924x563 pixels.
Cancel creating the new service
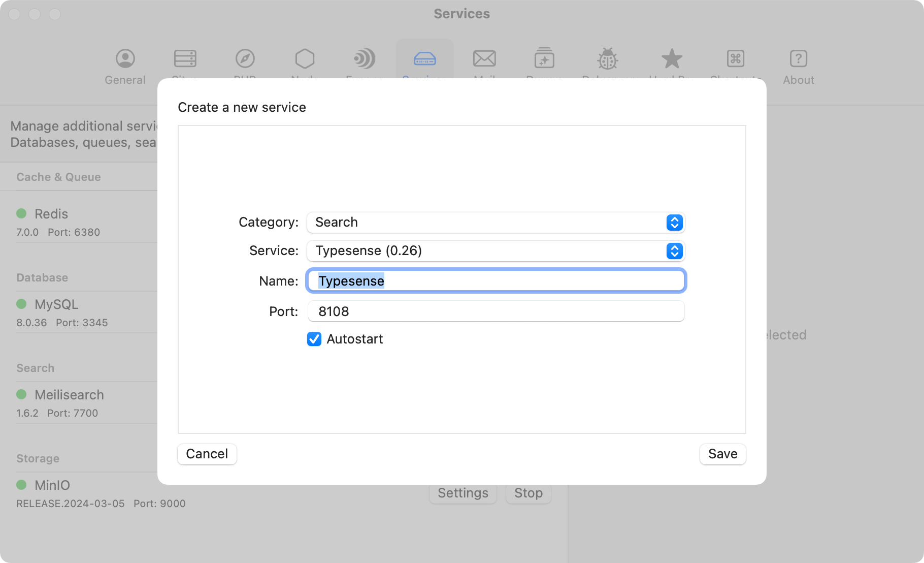point(207,454)
